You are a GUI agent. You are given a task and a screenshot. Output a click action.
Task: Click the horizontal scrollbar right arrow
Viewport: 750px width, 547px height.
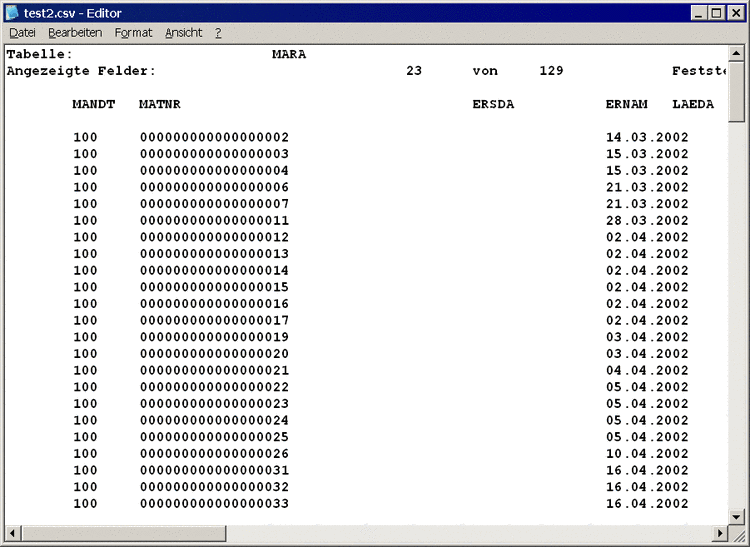pos(720,533)
